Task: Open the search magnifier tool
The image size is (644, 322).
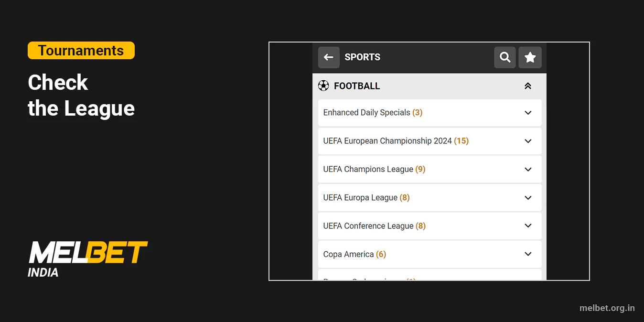Action: point(504,57)
